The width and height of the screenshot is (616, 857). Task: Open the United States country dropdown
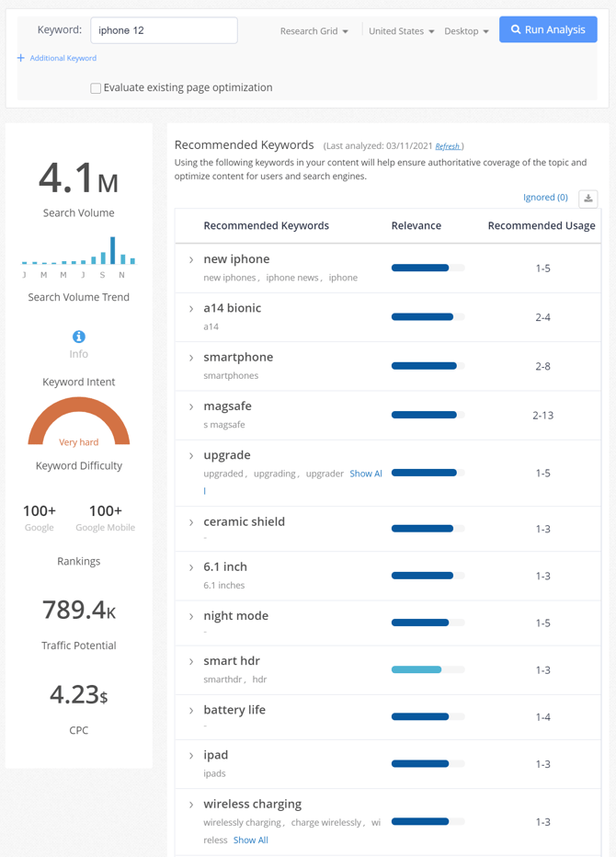tap(401, 31)
